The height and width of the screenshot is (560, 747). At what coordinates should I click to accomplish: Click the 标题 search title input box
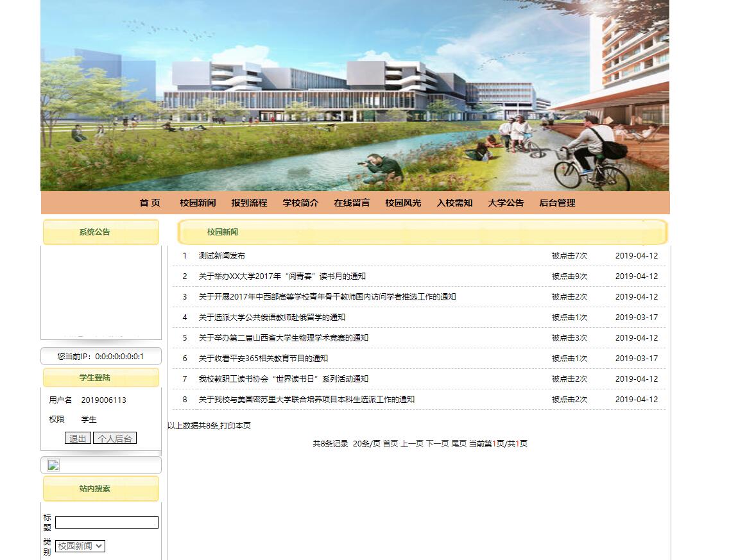pos(106,522)
